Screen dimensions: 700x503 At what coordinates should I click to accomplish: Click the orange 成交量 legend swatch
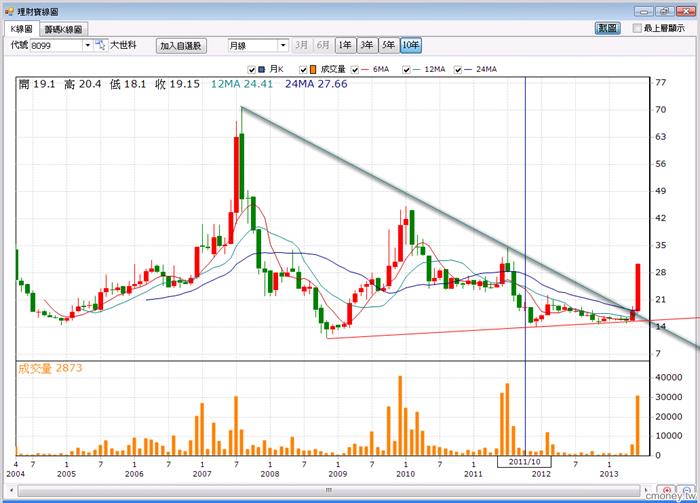313,70
